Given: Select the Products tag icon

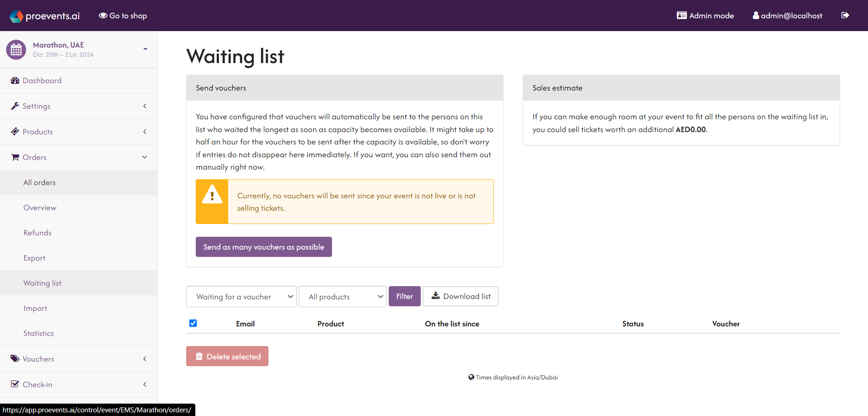Looking at the screenshot, I should pos(15,131).
